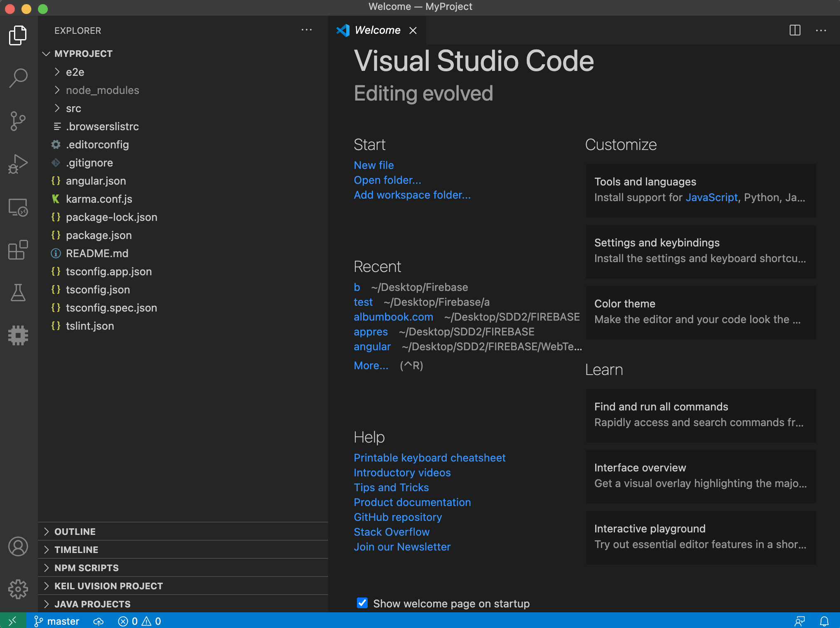Viewport: 840px width, 628px height.
Task: Open the Manage gear settings icon
Action: click(x=18, y=589)
